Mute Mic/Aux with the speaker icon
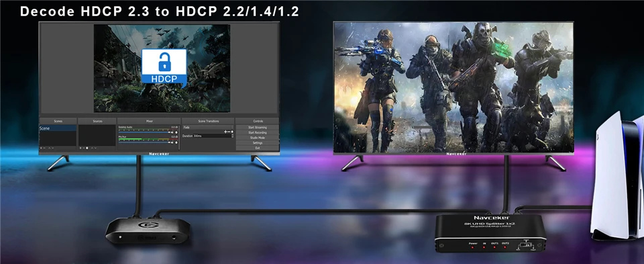This screenshot has height=264, width=644. (x=172, y=142)
